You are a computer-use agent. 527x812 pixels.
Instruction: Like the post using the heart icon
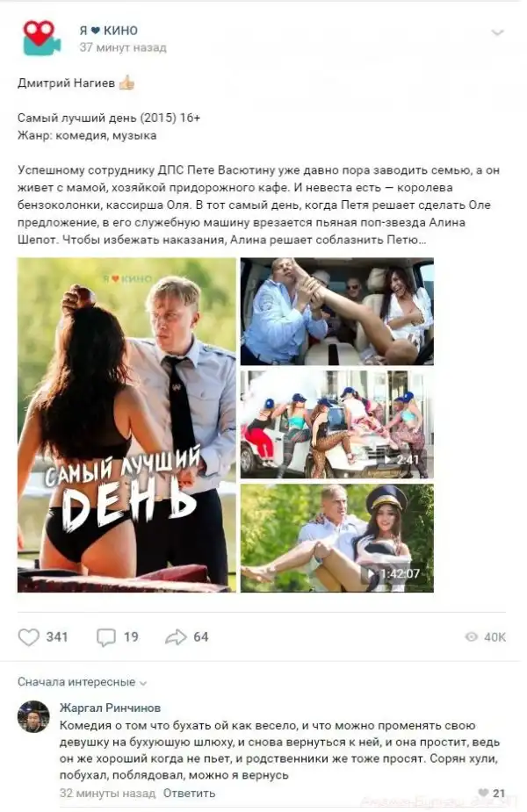coord(28,637)
